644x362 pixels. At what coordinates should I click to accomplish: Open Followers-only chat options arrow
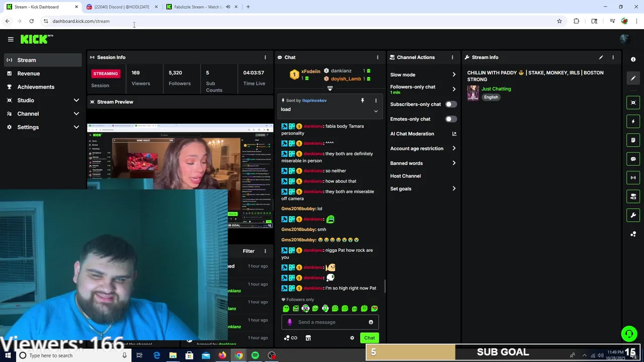pyautogui.click(x=454, y=89)
